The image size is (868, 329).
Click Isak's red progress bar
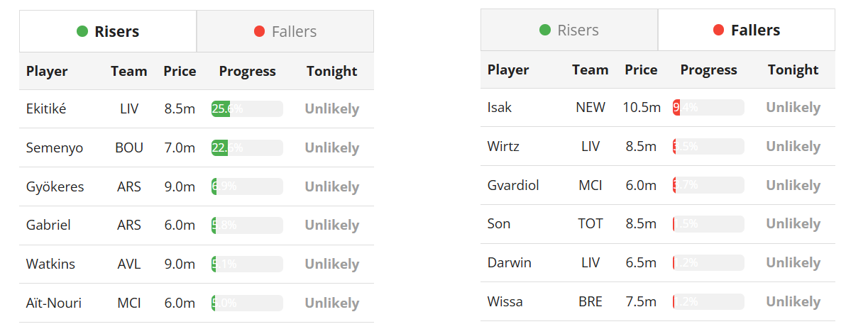(708, 107)
